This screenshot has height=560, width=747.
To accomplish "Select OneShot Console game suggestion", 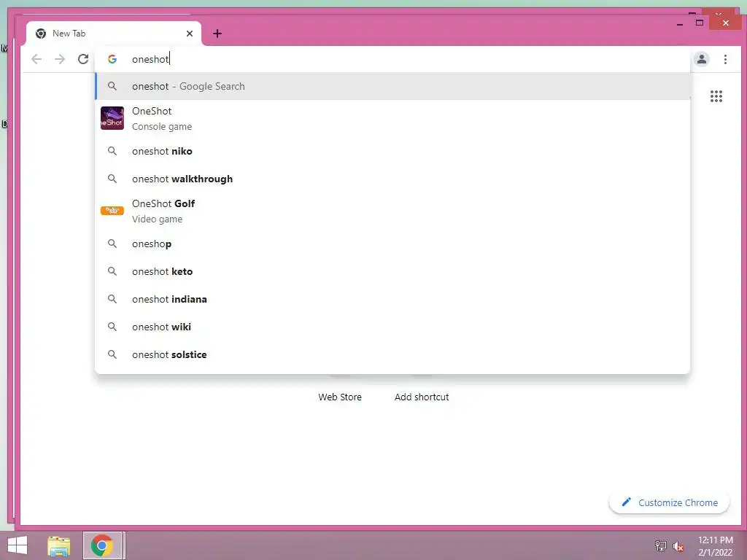I will [392, 118].
